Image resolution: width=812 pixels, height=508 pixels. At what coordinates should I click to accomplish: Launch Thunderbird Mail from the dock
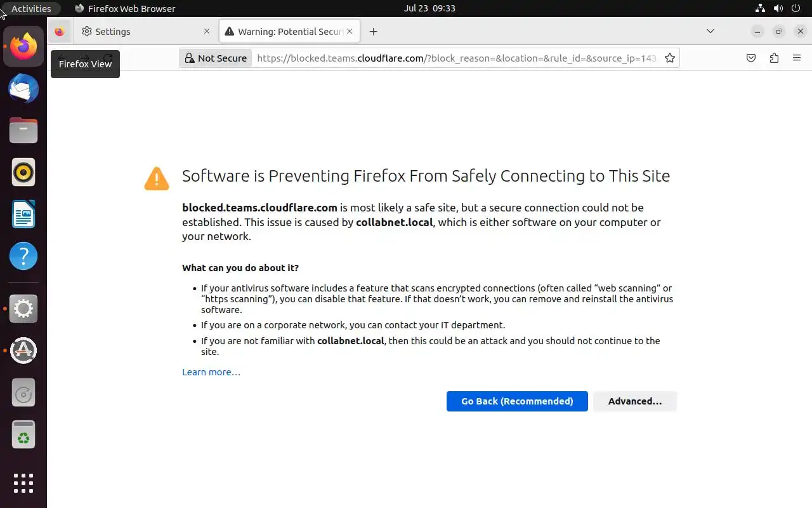pyautogui.click(x=23, y=88)
